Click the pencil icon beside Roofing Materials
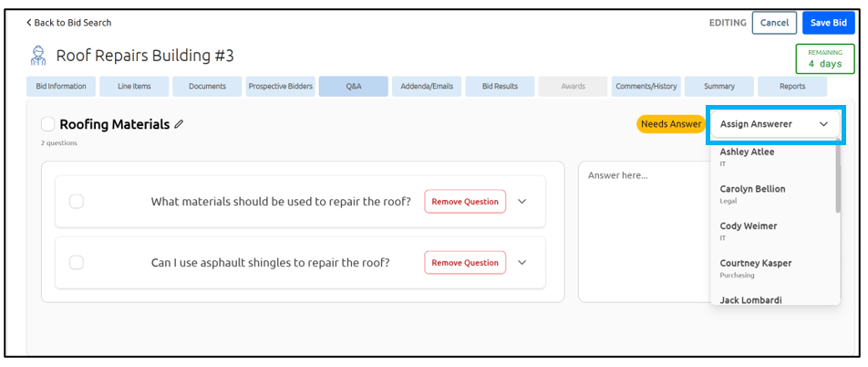Screen dimensions: 868x367 pos(179,124)
